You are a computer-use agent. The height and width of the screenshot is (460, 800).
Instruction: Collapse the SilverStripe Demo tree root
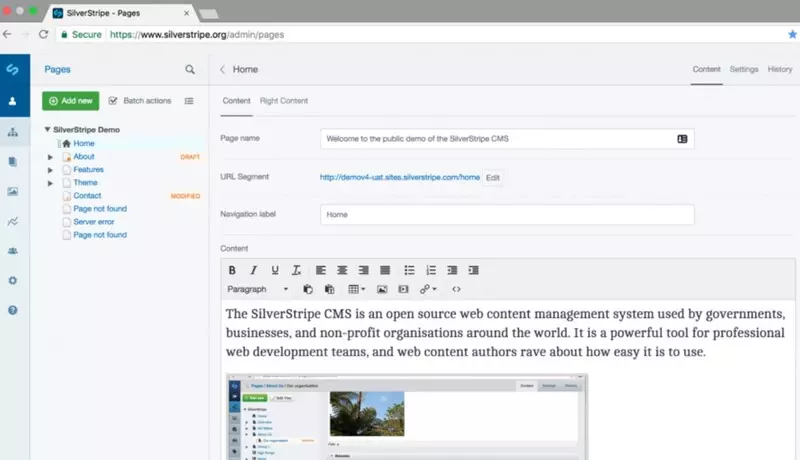(47, 130)
